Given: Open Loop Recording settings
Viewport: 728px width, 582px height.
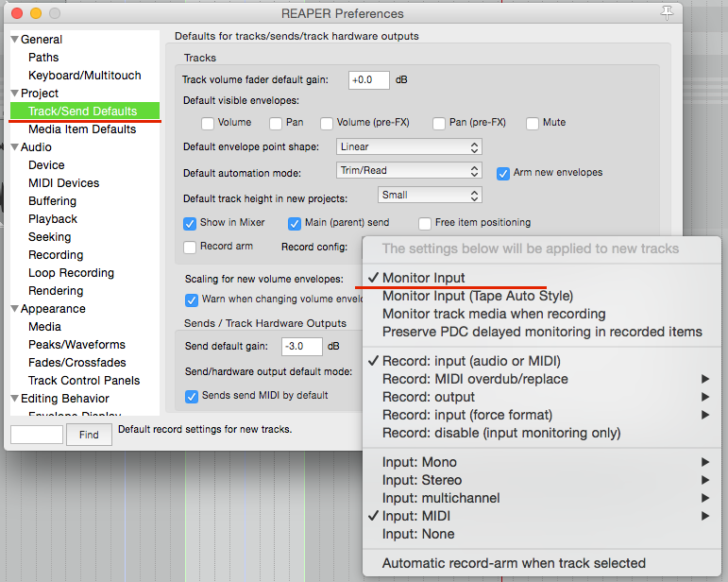Looking at the screenshot, I should point(71,273).
